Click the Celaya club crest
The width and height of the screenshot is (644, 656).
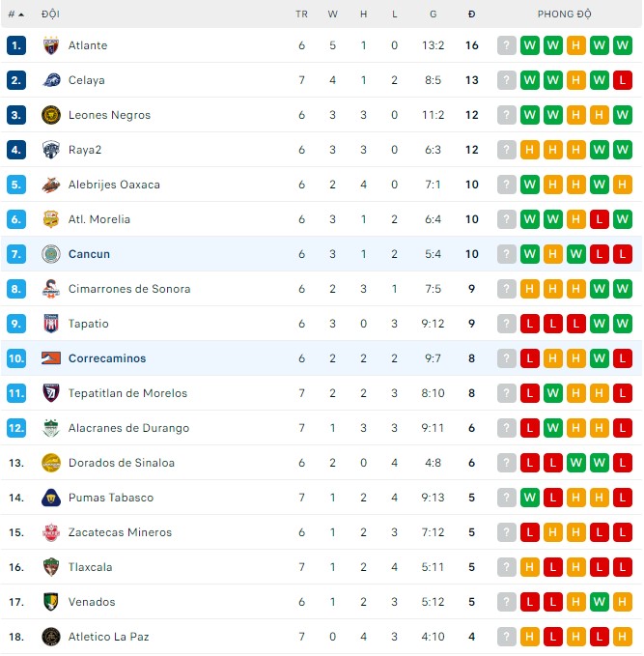click(51, 80)
